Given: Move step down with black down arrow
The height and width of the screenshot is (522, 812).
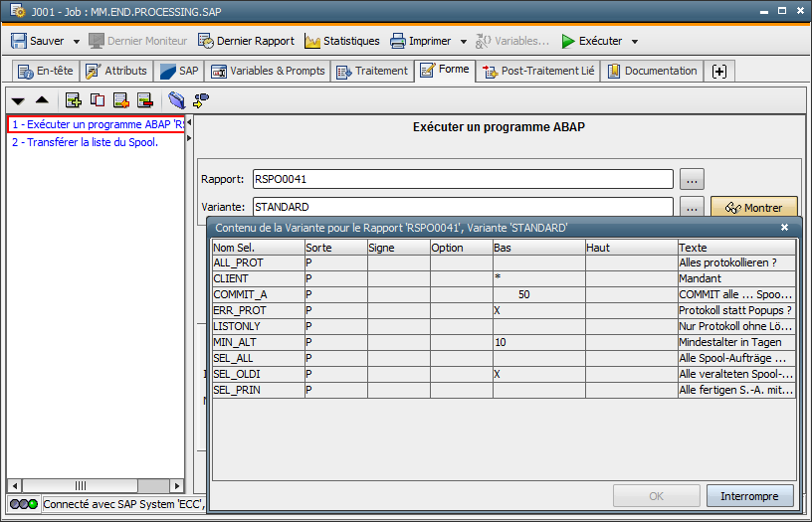Looking at the screenshot, I should (18, 100).
